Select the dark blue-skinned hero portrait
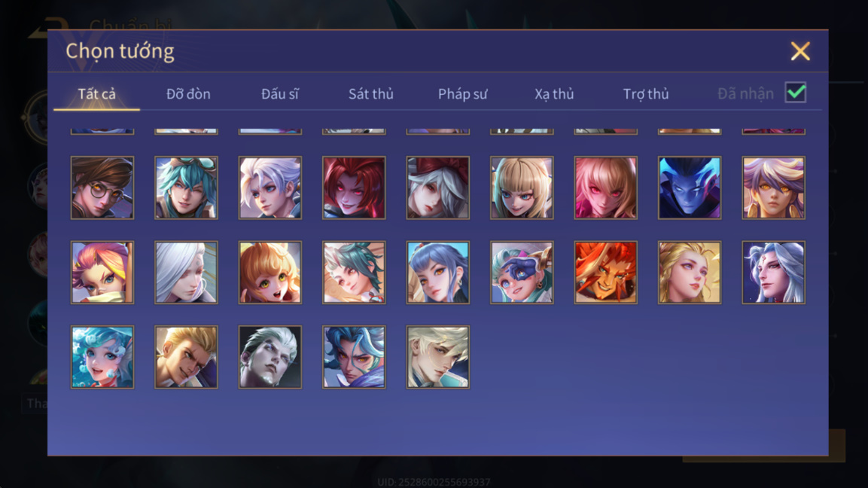The image size is (868, 488). click(x=689, y=188)
